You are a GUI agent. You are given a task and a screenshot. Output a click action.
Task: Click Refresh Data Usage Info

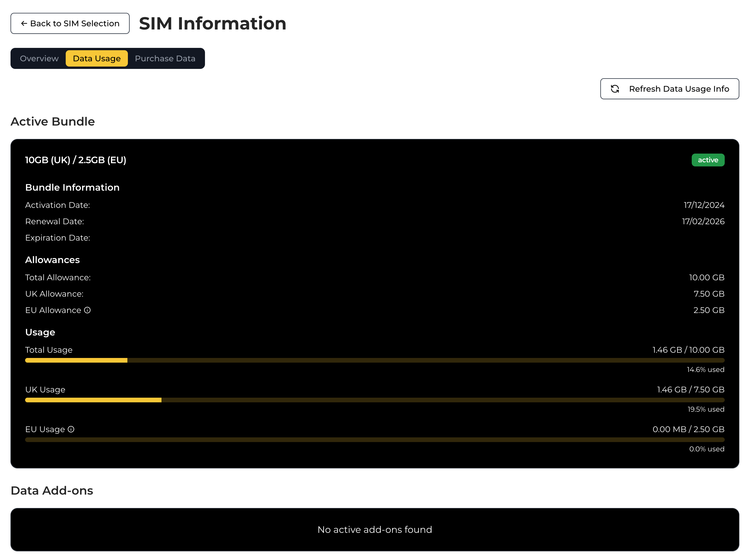pos(669,89)
